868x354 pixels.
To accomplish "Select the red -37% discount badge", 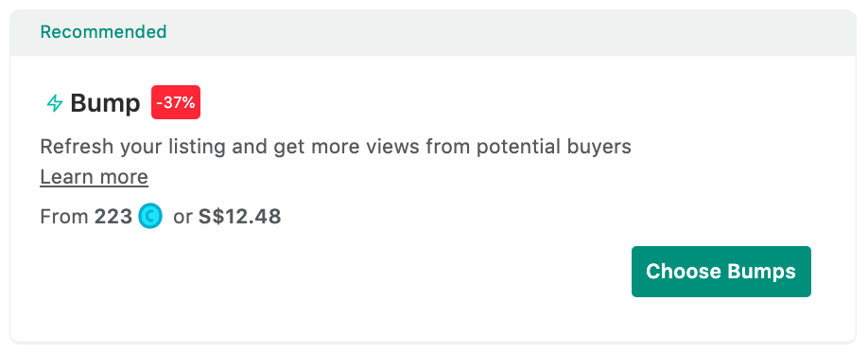I will (x=176, y=102).
